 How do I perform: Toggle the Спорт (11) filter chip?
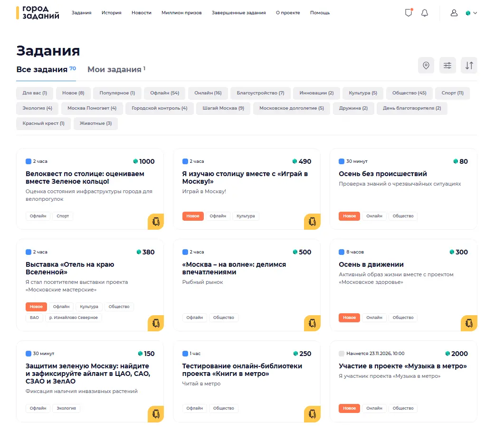click(x=453, y=93)
